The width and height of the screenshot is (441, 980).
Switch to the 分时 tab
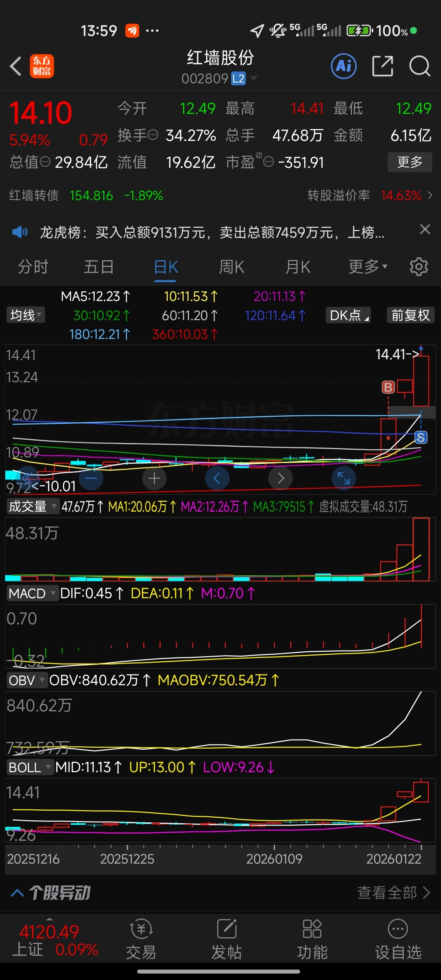click(x=33, y=267)
